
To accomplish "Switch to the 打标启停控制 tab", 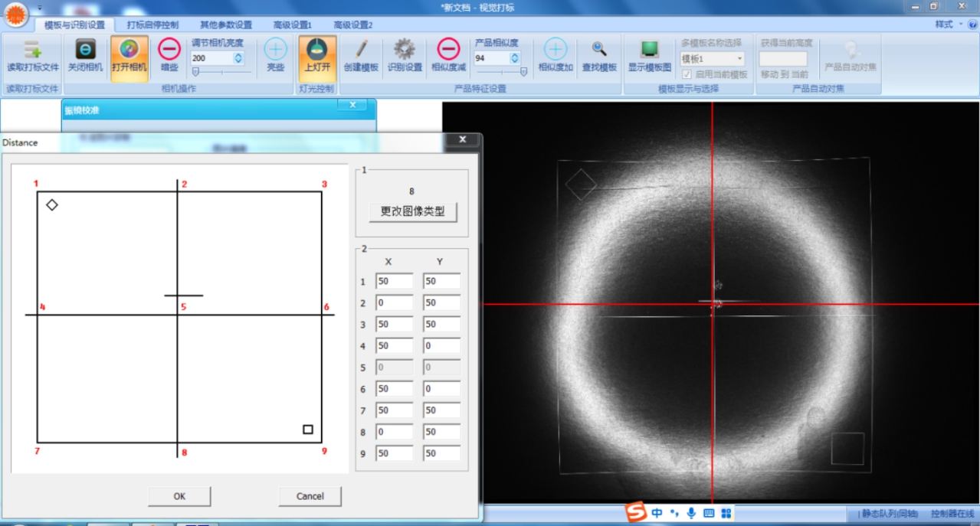I will click(x=152, y=25).
